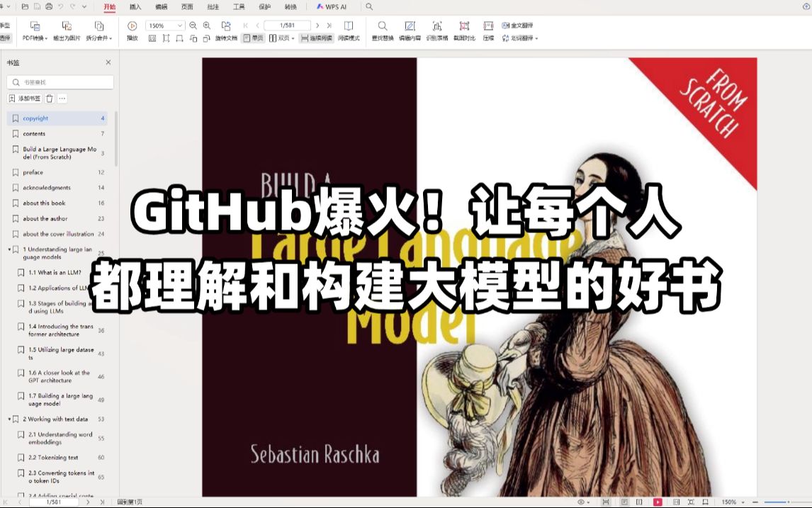Select the 工具 ribbon tab
812x508 pixels.
pos(239,7)
